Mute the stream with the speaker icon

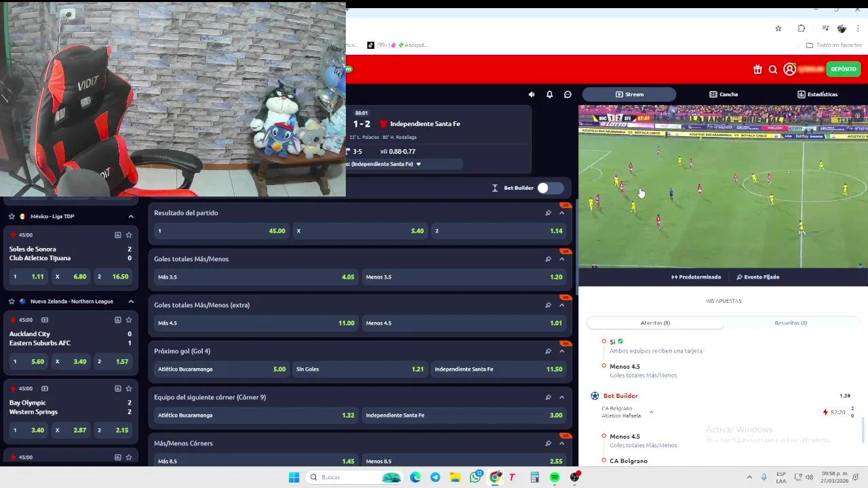point(532,94)
